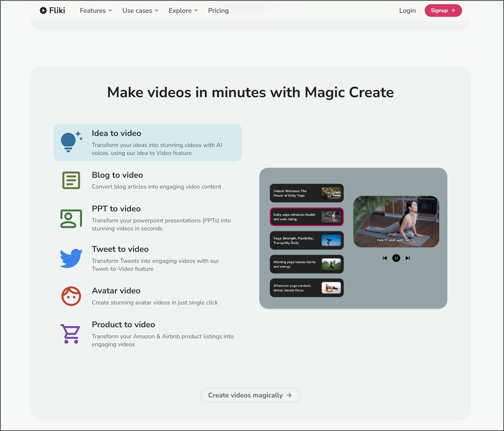Open the Explore dropdown
The width and height of the screenshot is (504, 431).
(183, 11)
